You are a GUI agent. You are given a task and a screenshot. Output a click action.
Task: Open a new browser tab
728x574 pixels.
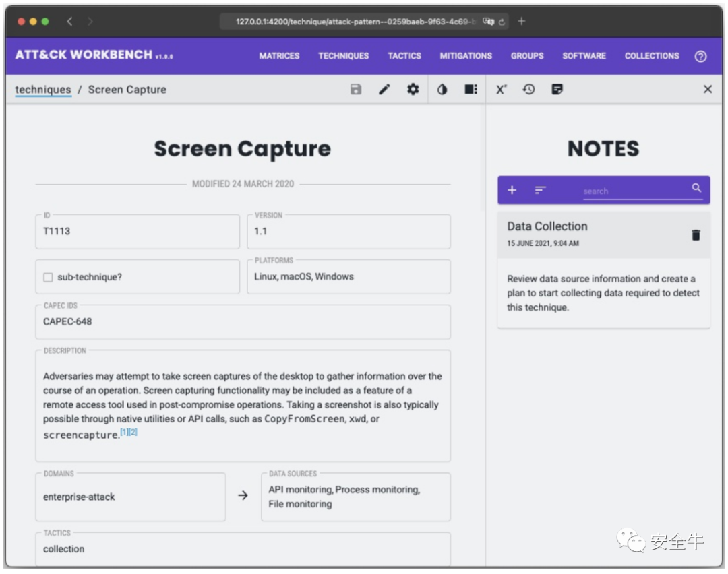click(521, 22)
